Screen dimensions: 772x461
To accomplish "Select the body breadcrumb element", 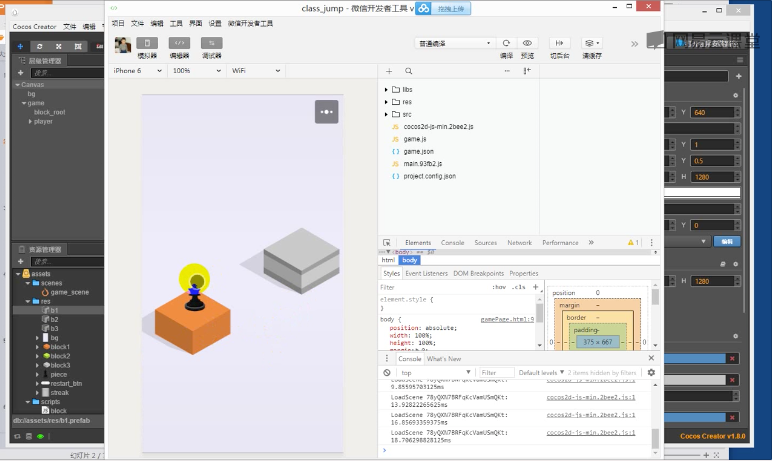I will point(409,260).
